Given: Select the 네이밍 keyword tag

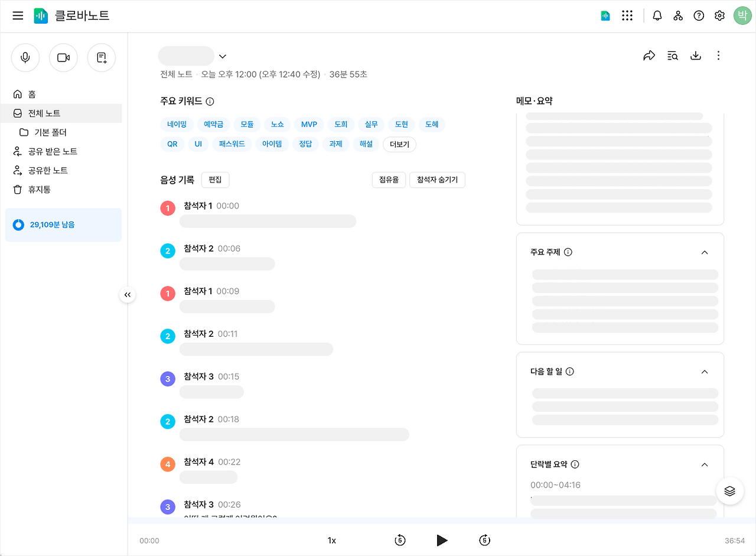Looking at the screenshot, I should (x=177, y=125).
